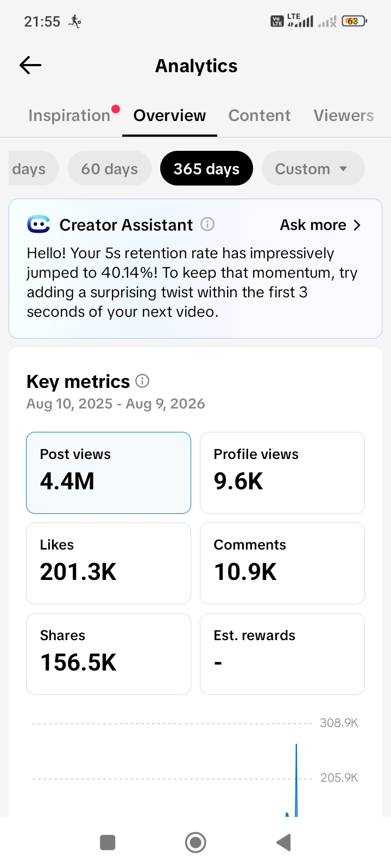Tap Android back triangle icon
This screenshot has width=391, height=868.
[283, 843]
